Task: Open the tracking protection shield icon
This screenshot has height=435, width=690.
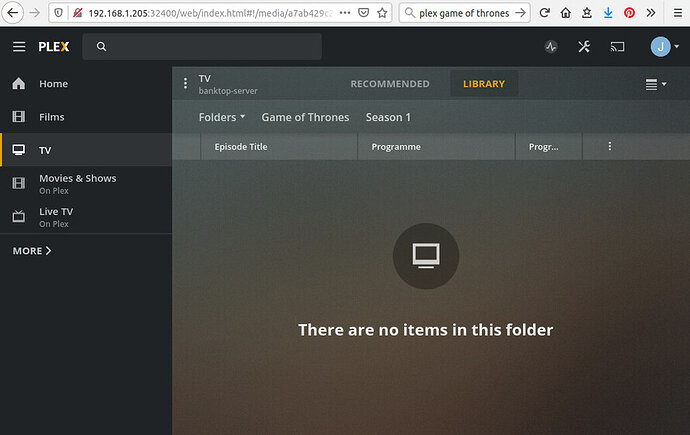Action: tap(58, 13)
